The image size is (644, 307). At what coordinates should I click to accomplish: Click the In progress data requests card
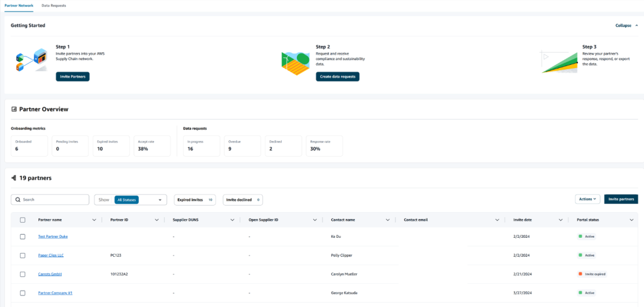click(x=201, y=146)
